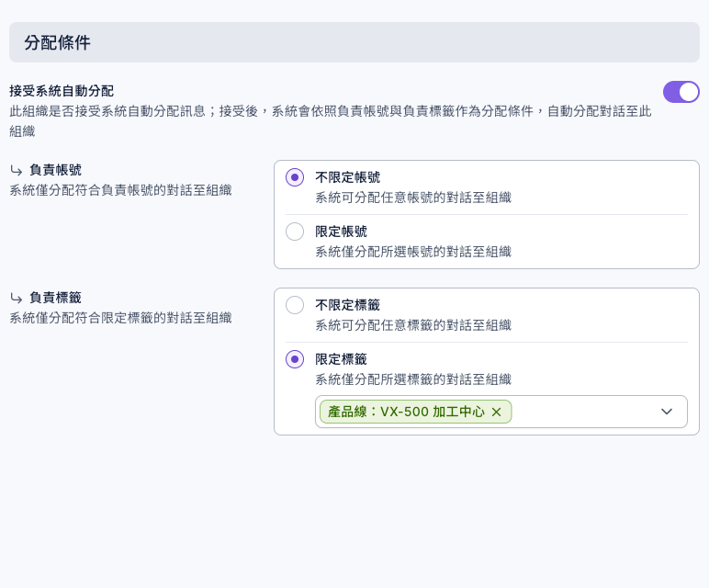This screenshot has height=588, width=709.
Task: Click the 系統可分配任意帳號的對話至組織 description
Action: (x=413, y=198)
